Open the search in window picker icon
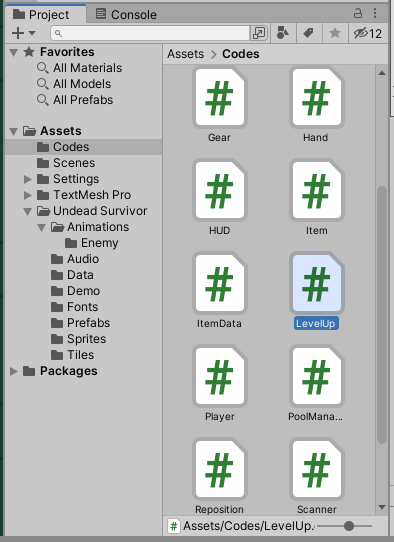Image resolution: width=394 pixels, height=542 pixels. pos(259,33)
